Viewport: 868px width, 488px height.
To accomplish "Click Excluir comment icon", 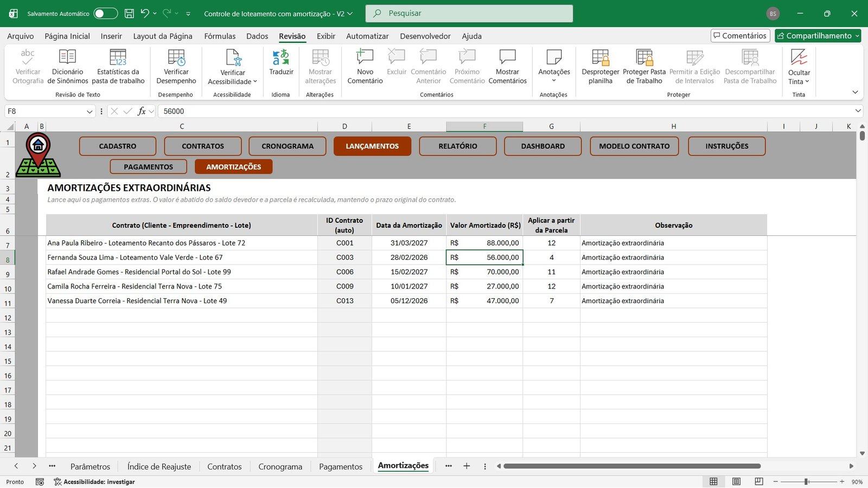I will pos(397,57).
